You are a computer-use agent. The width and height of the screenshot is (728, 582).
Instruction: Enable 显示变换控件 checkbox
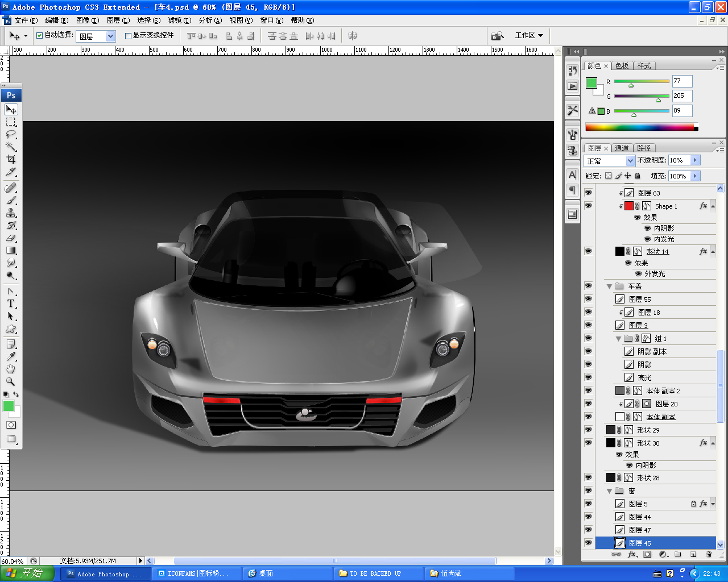click(x=128, y=35)
